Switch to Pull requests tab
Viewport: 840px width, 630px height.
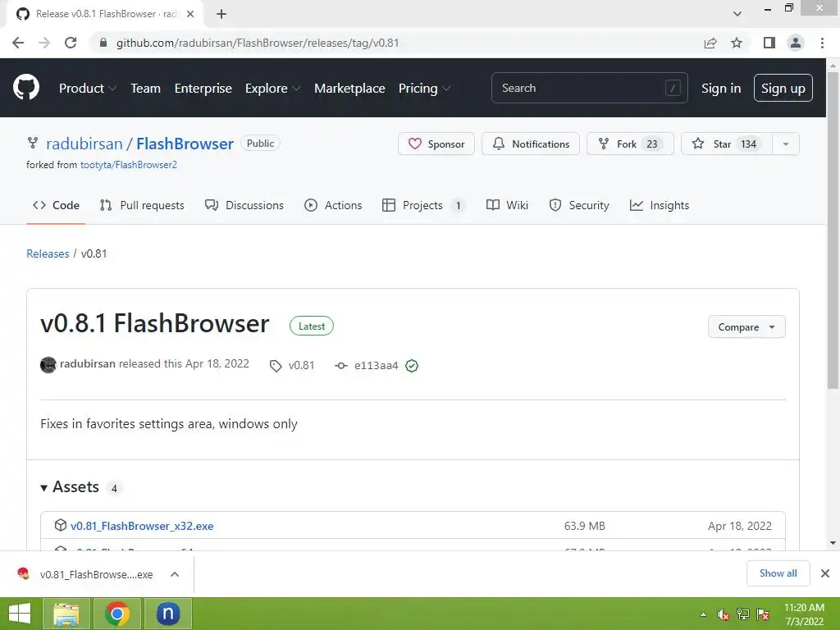[x=142, y=205]
